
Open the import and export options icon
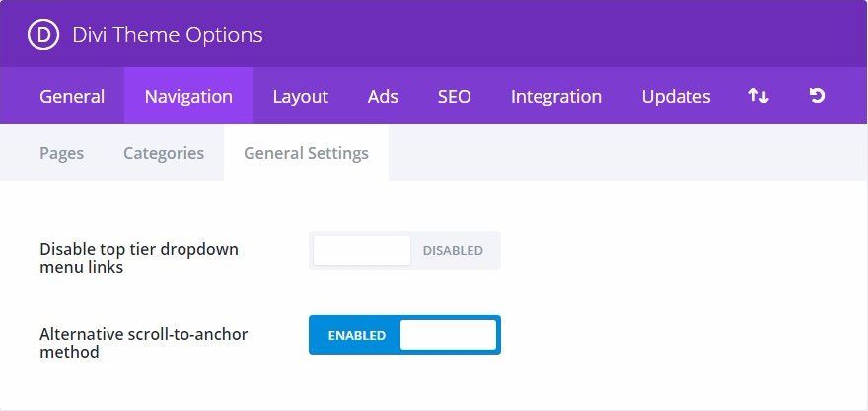pyautogui.click(x=758, y=96)
